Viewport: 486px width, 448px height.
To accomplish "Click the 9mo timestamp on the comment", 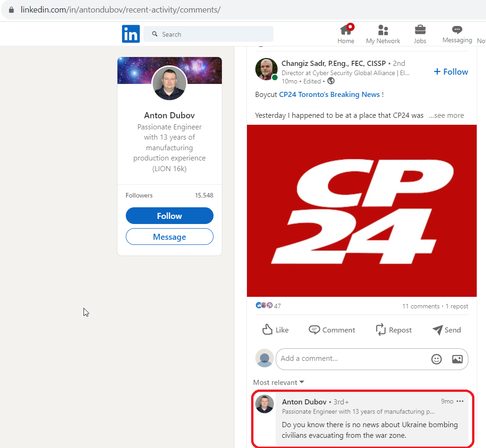I will 447,401.
